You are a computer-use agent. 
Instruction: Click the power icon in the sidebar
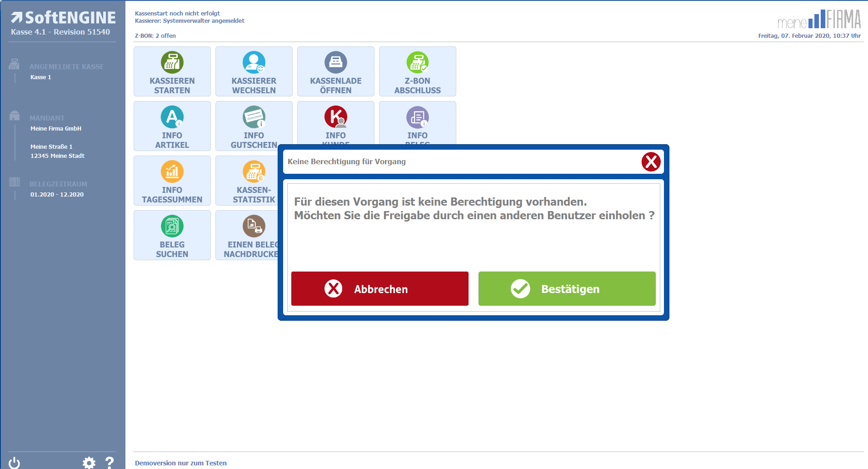click(15, 463)
